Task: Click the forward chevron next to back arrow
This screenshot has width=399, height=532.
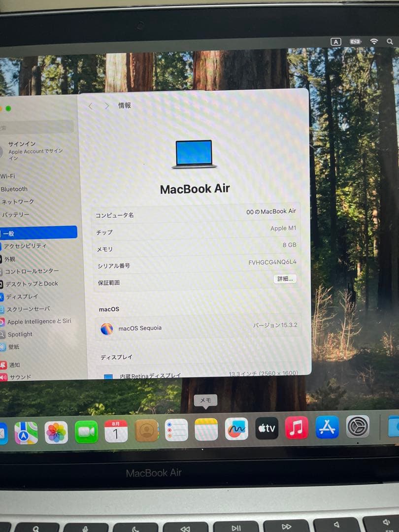Action: pos(106,105)
